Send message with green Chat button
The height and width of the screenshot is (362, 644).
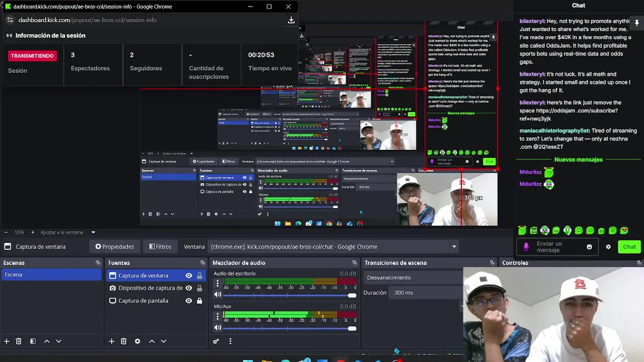click(x=629, y=247)
